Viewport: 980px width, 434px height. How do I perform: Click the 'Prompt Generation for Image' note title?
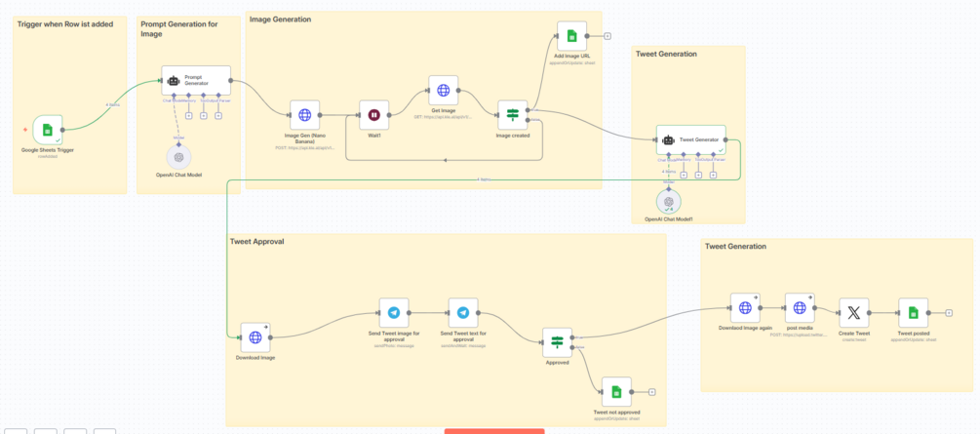click(180, 28)
